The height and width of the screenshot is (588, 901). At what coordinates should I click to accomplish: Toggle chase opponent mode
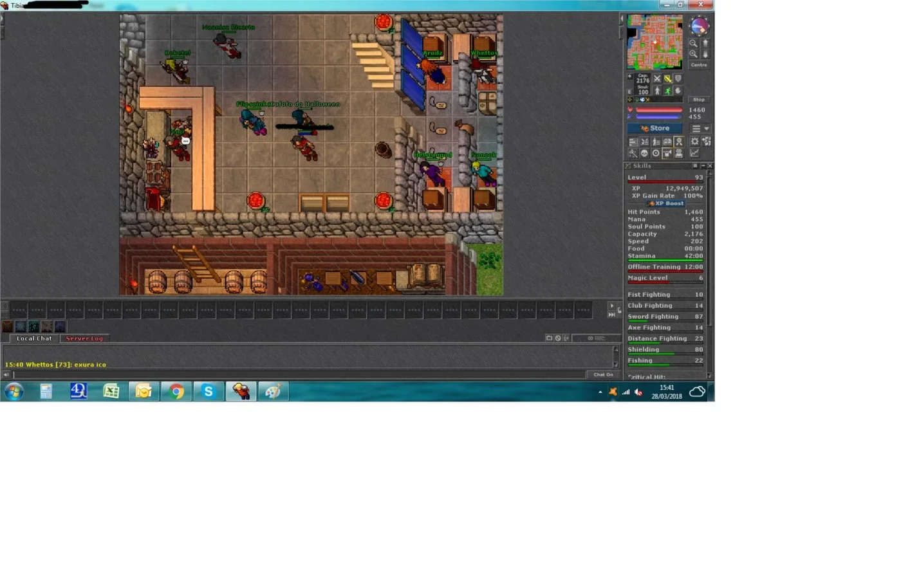click(x=667, y=91)
